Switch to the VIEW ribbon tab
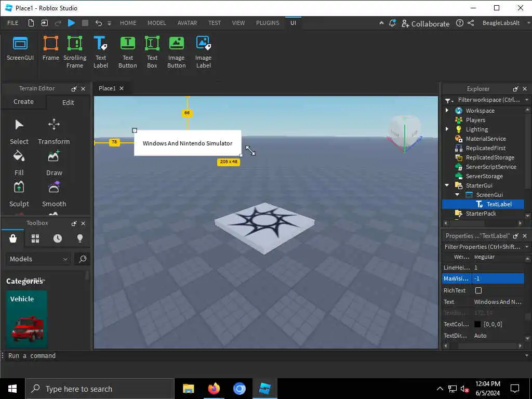The width and height of the screenshot is (532, 399). click(238, 23)
